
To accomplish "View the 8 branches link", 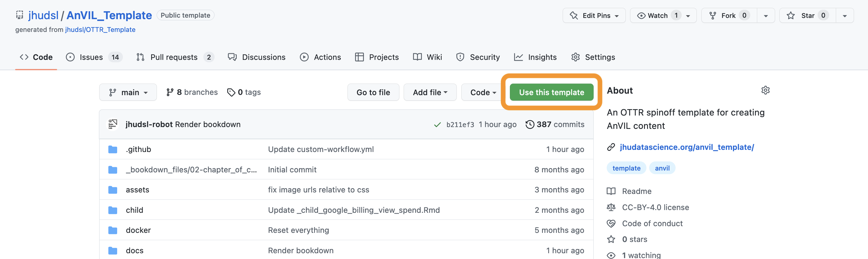I will tap(192, 92).
